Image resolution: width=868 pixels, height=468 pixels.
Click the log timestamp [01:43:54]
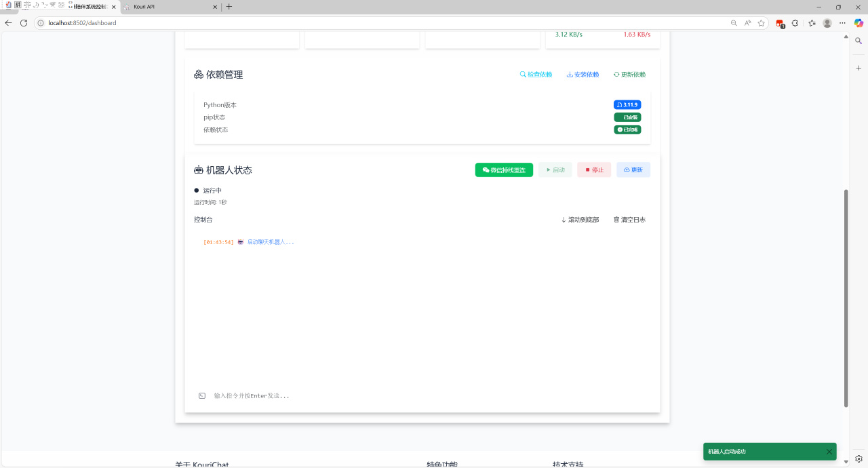218,242
